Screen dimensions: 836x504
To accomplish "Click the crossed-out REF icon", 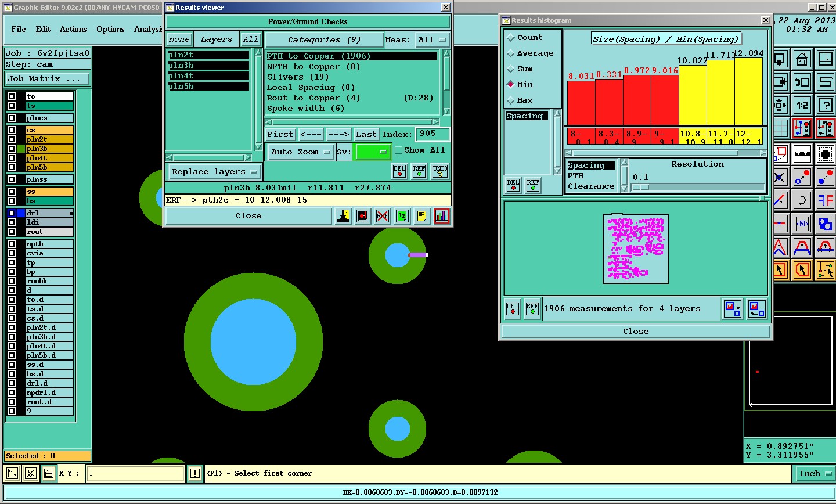I will [383, 216].
